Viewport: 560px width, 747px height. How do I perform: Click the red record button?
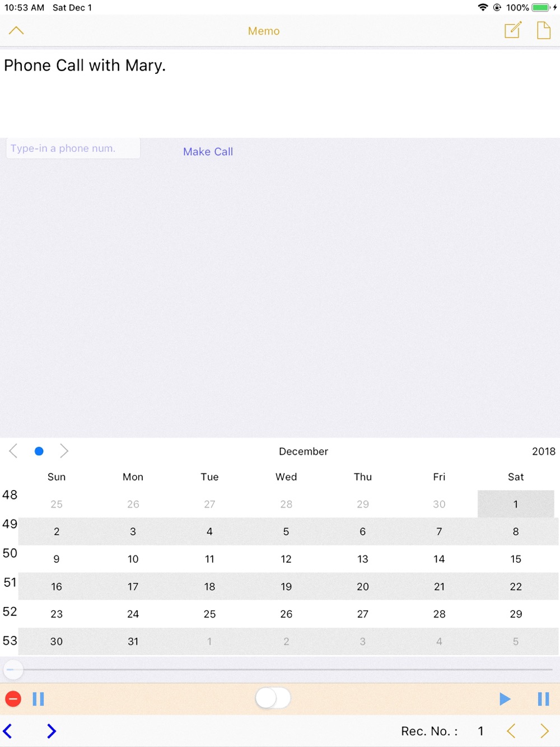coord(13,699)
